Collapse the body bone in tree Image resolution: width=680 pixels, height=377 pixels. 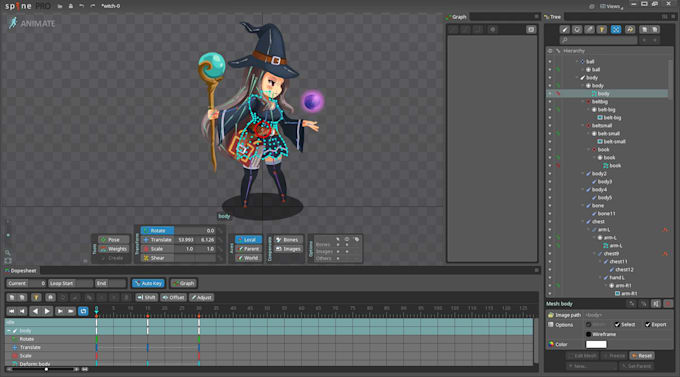pos(577,78)
